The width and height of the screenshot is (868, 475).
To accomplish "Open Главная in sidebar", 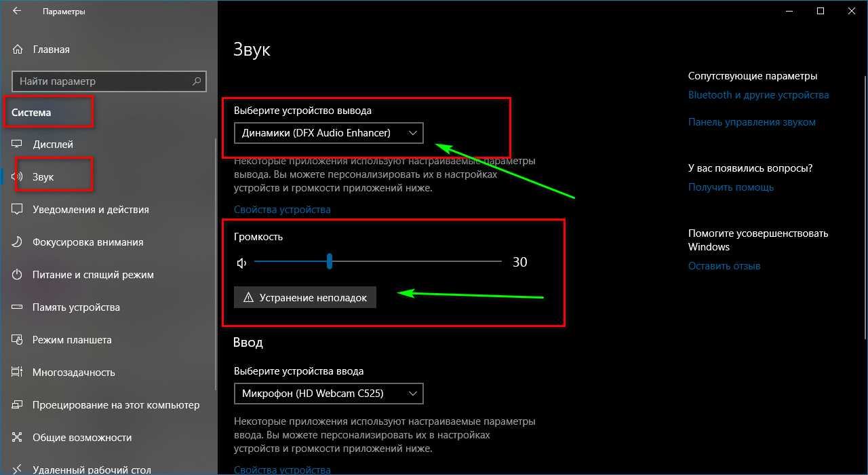I will (51, 50).
